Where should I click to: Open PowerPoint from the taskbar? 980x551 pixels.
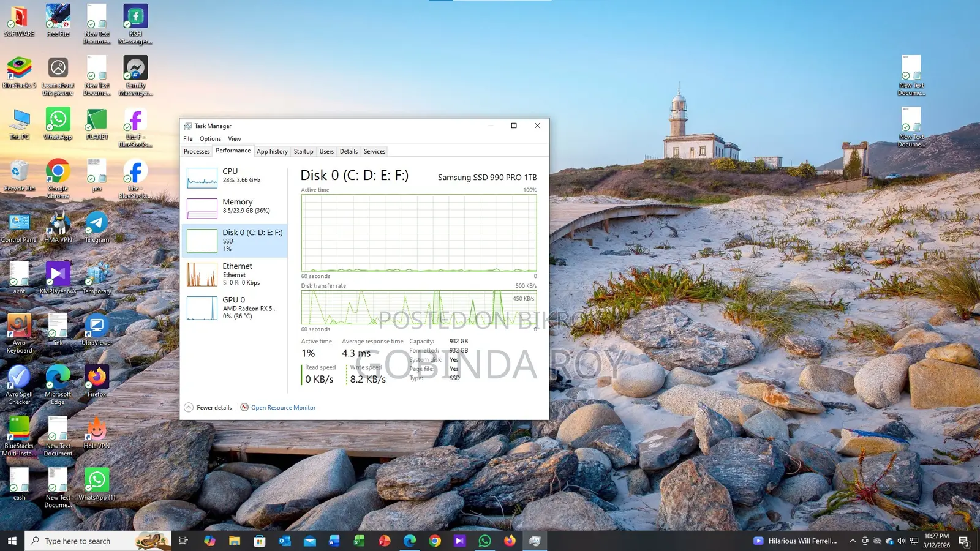point(385,541)
